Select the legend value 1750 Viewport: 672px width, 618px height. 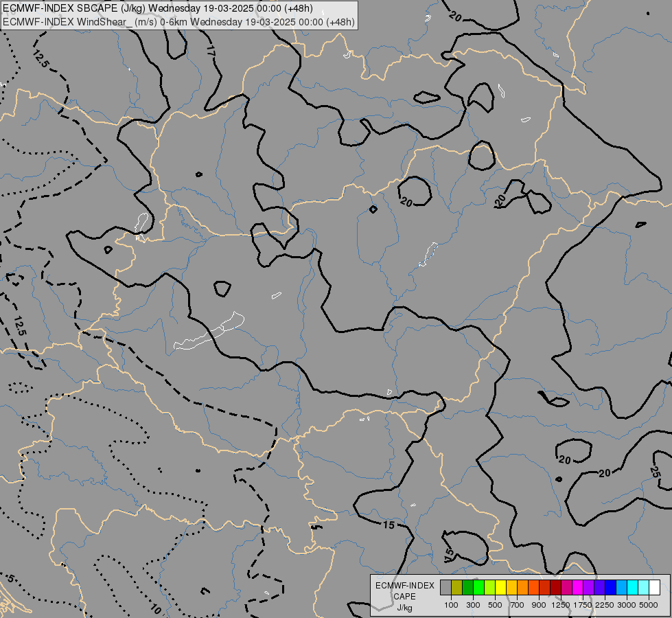click(x=583, y=605)
